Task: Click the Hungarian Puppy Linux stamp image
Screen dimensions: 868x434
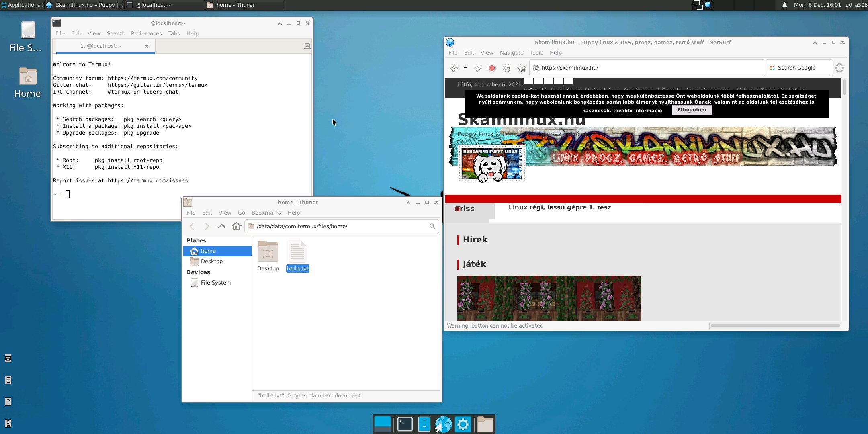Action: point(492,163)
